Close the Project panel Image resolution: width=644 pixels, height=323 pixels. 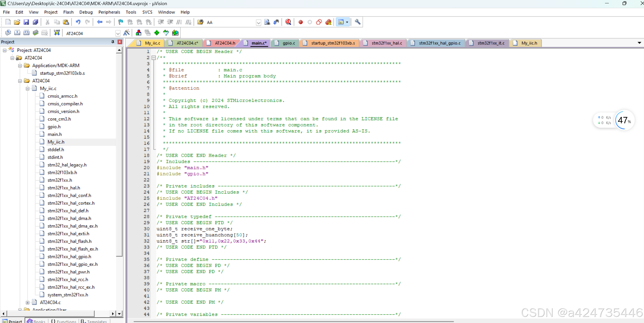tap(120, 42)
